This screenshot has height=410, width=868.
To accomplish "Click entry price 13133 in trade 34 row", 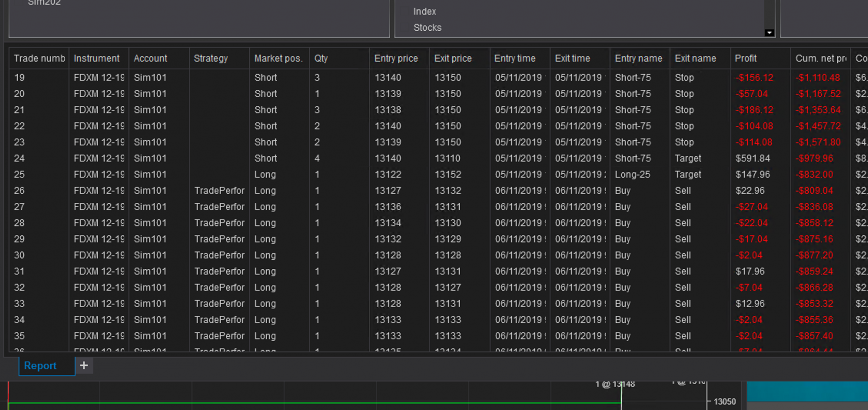I will coord(388,320).
